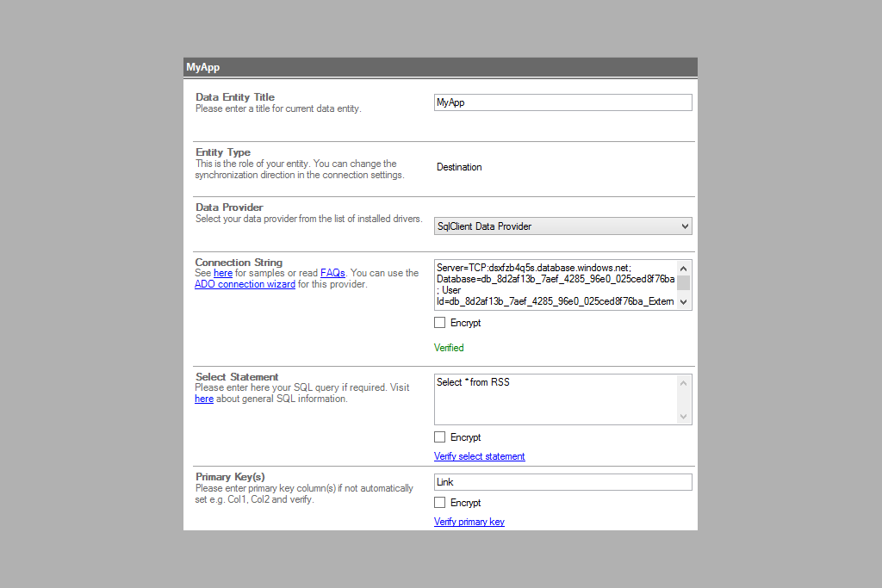Screen dimensions: 882x588
Task: Click the Connection String scrollbar up arrow
Action: pyautogui.click(x=684, y=268)
